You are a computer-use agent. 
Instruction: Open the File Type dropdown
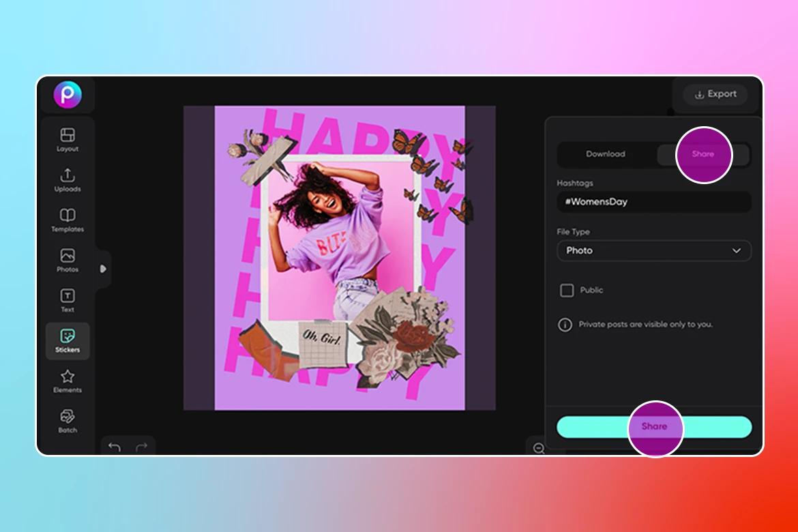coord(653,250)
